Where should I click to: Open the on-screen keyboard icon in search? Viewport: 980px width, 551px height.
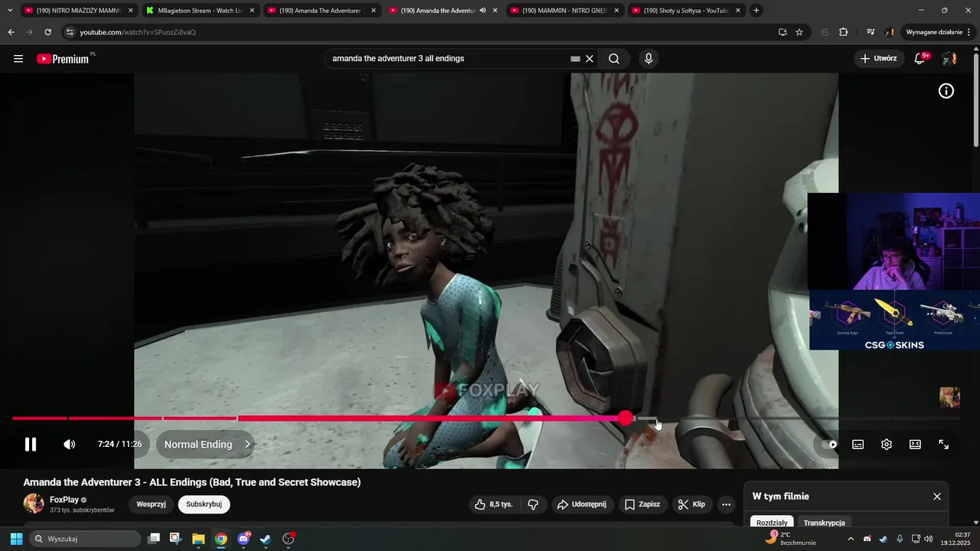575,59
